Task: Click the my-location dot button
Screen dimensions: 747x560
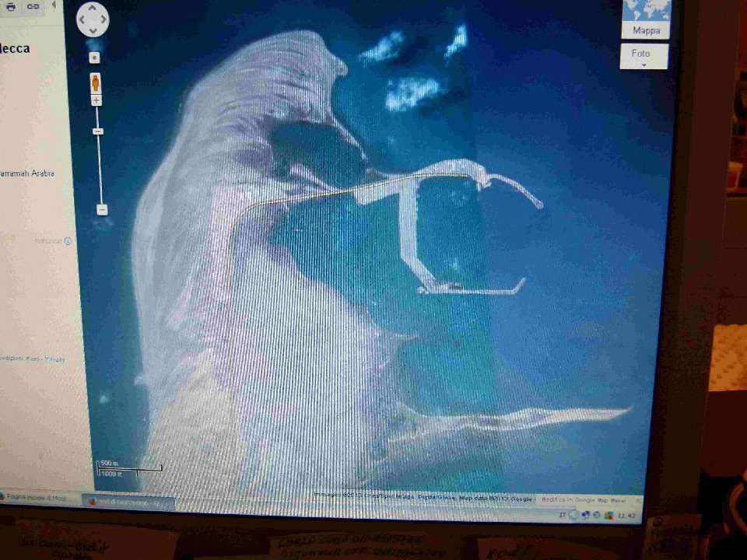Action: [94, 58]
